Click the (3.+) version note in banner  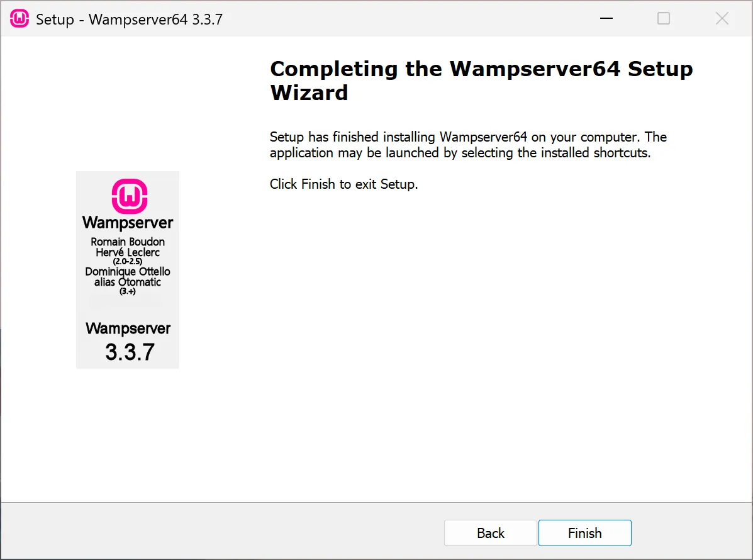click(128, 291)
